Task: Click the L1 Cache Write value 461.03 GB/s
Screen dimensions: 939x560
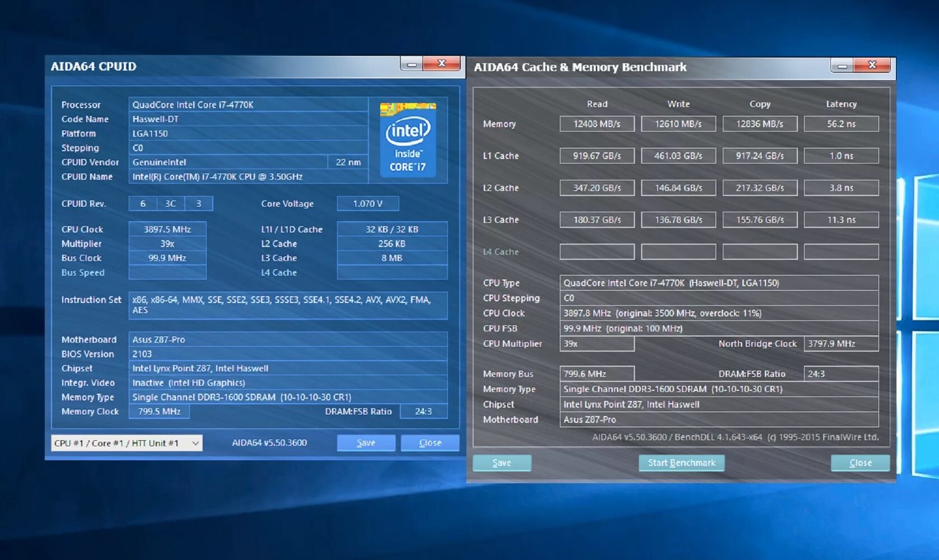Action: pyautogui.click(x=678, y=156)
